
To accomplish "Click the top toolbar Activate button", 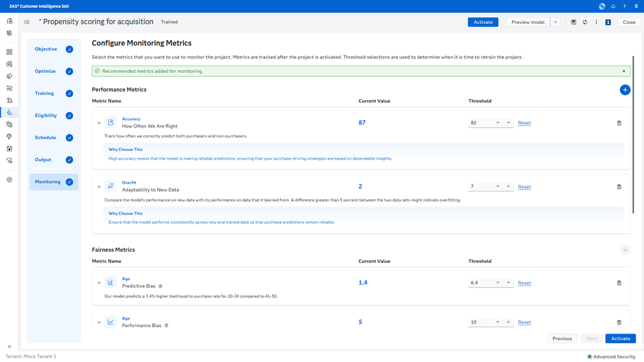I will coord(483,22).
